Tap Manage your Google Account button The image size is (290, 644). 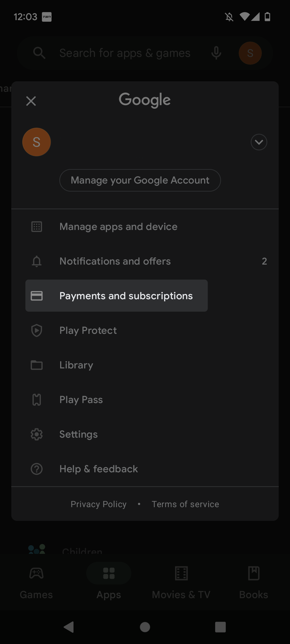coord(140,180)
